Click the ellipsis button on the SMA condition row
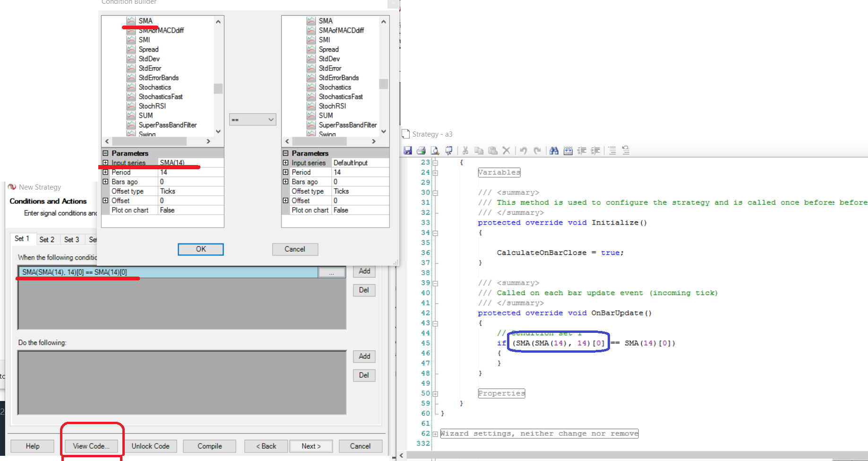Screen dimensions: 868x461 click(x=332, y=272)
